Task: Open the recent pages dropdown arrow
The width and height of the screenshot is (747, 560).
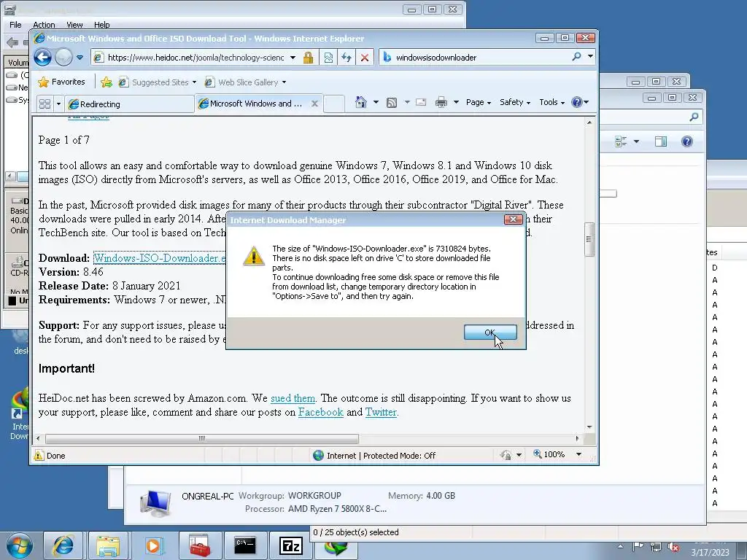Action: [x=80, y=58]
